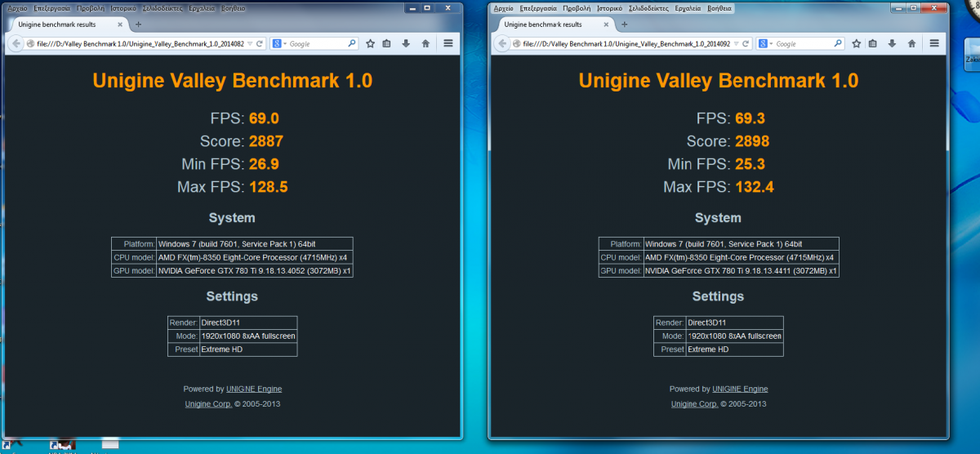Click GPU model cell with driver 9.18.13.4052
Viewport: 980px width, 454px height.
pos(255,270)
